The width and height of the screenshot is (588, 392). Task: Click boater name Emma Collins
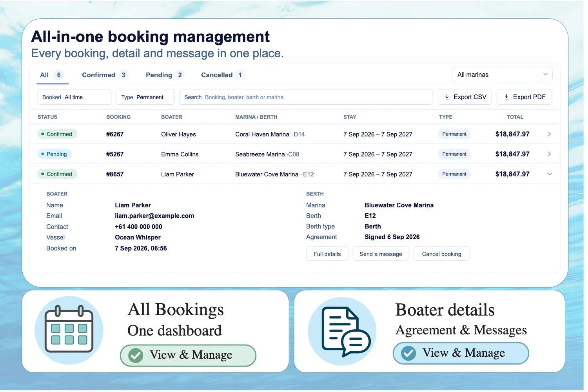pyautogui.click(x=180, y=154)
